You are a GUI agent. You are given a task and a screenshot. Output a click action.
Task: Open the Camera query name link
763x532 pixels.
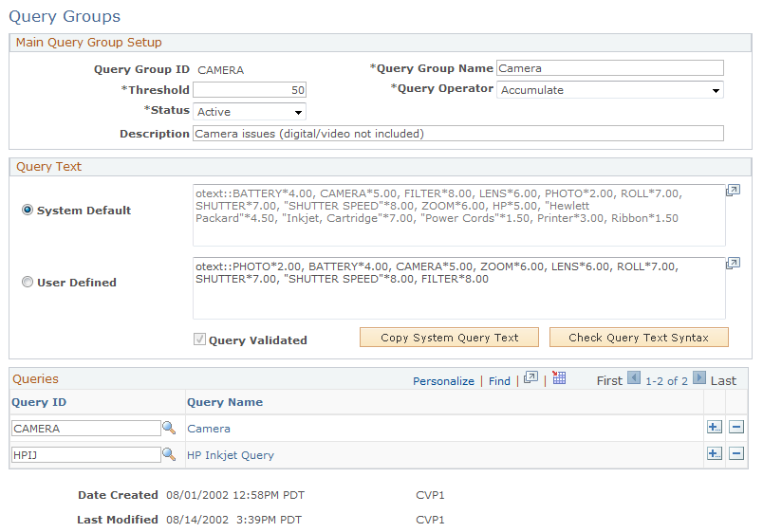pyautogui.click(x=209, y=429)
